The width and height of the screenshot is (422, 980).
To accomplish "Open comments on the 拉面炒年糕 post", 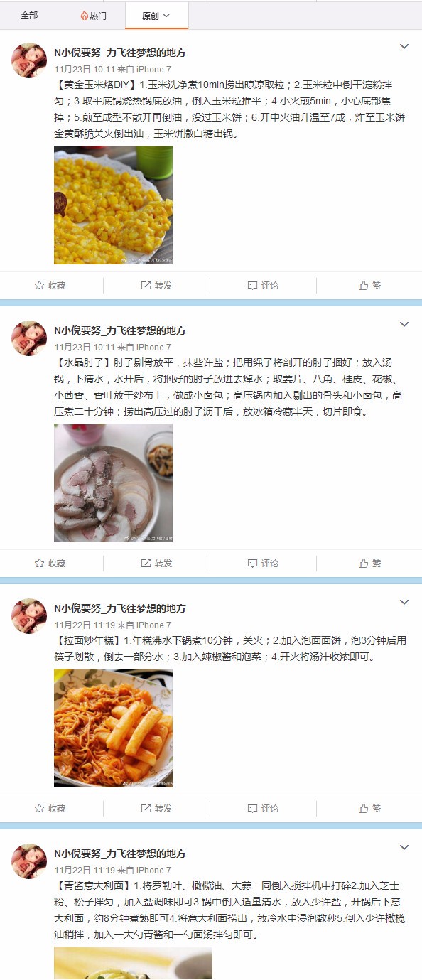I will (263, 808).
